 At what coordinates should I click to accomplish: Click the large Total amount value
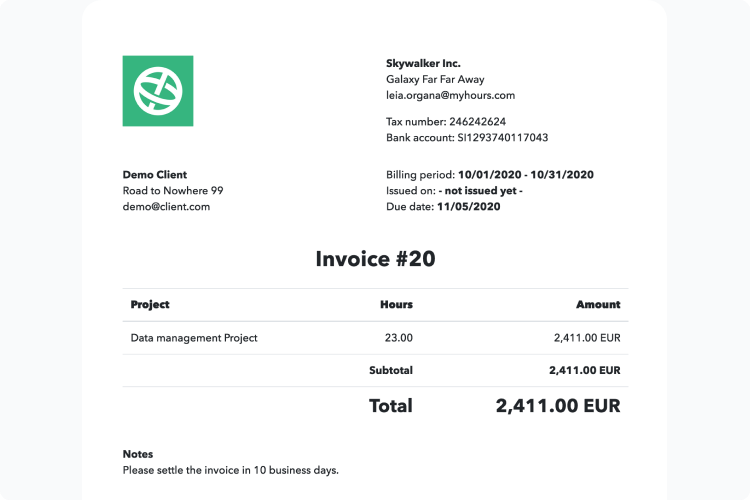pos(558,406)
